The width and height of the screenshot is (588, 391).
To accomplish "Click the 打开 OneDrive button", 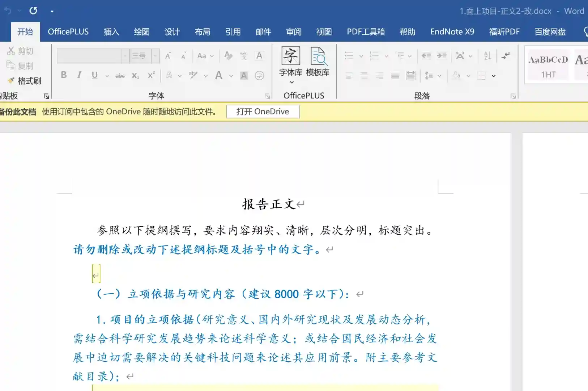I will click(x=263, y=112).
